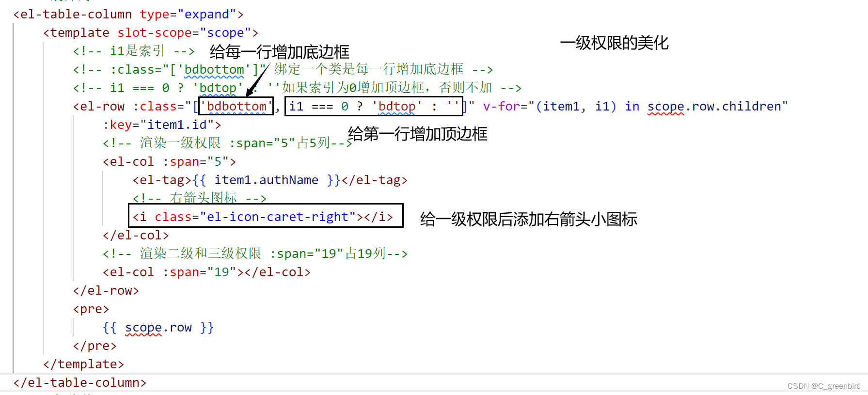
Task: Click the closing </el-col> tag
Action: click(136, 235)
